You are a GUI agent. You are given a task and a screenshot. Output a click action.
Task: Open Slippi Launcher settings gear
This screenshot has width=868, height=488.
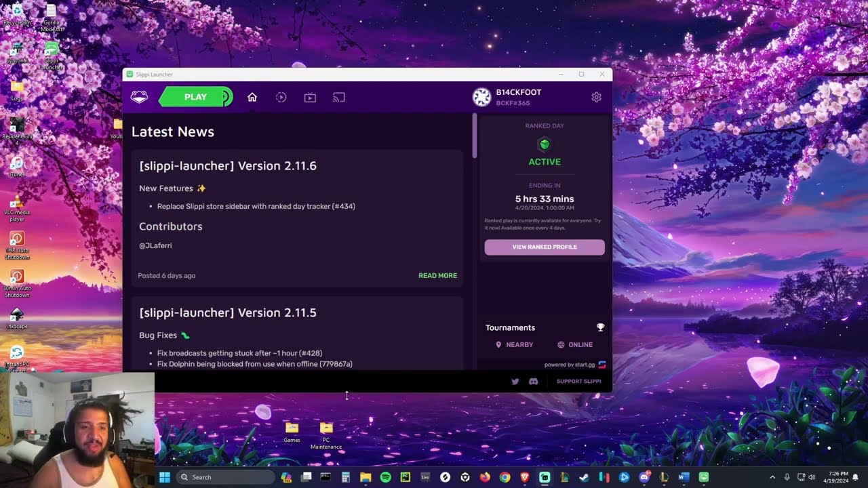pyautogui.click(x=596, y=98)
